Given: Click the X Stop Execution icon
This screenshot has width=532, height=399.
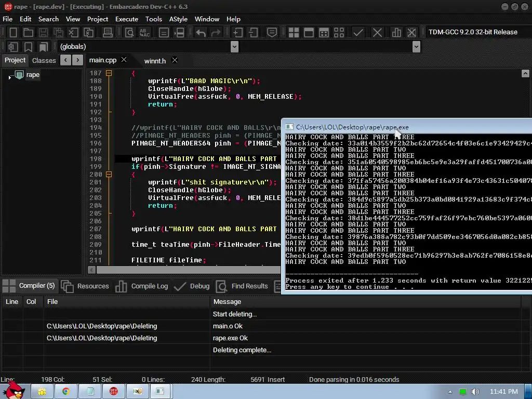Looking at the screenshot, I should pyautogui.click(x=377, y=33).
